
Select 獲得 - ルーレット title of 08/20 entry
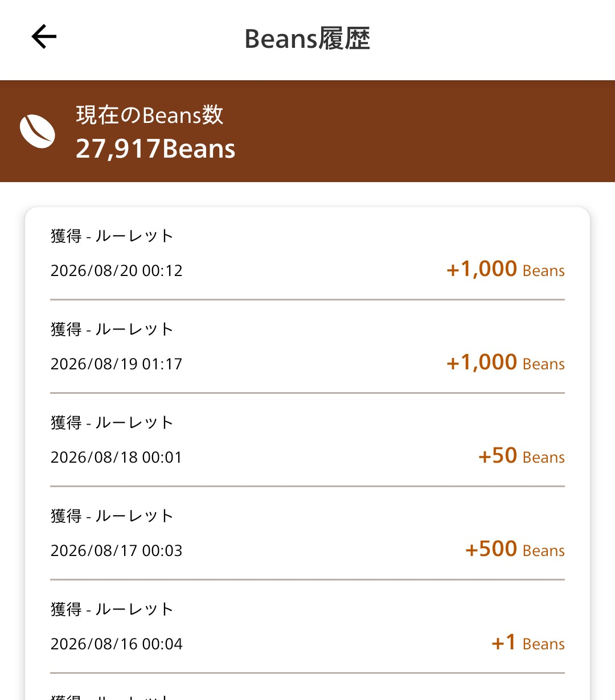click(x=112, y=236)
